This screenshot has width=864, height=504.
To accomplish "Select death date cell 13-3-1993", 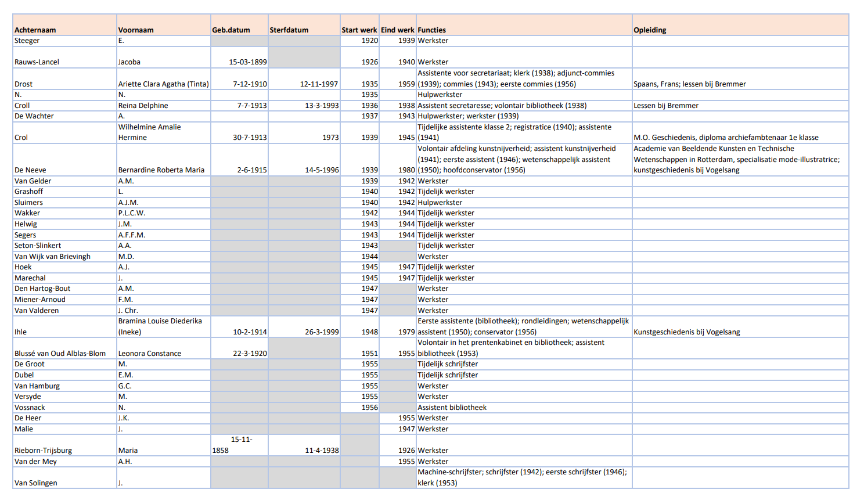I will [x=322, y=106].
